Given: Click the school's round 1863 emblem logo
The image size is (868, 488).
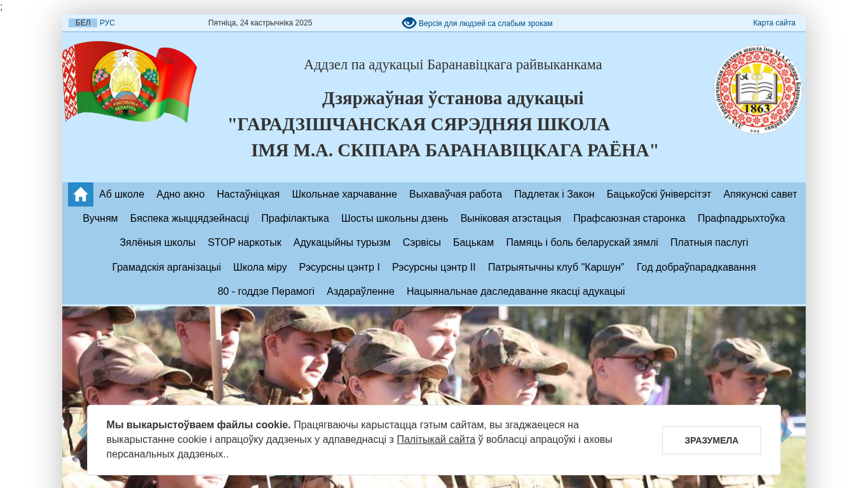Looking at the screenshot, I should click(757, 89).
